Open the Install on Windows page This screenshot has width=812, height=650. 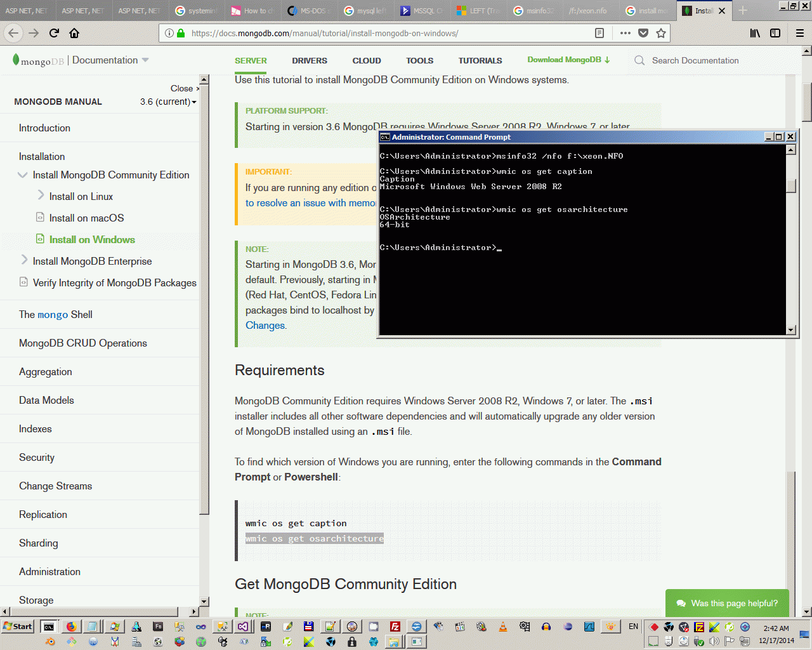(x=92, y=239)
